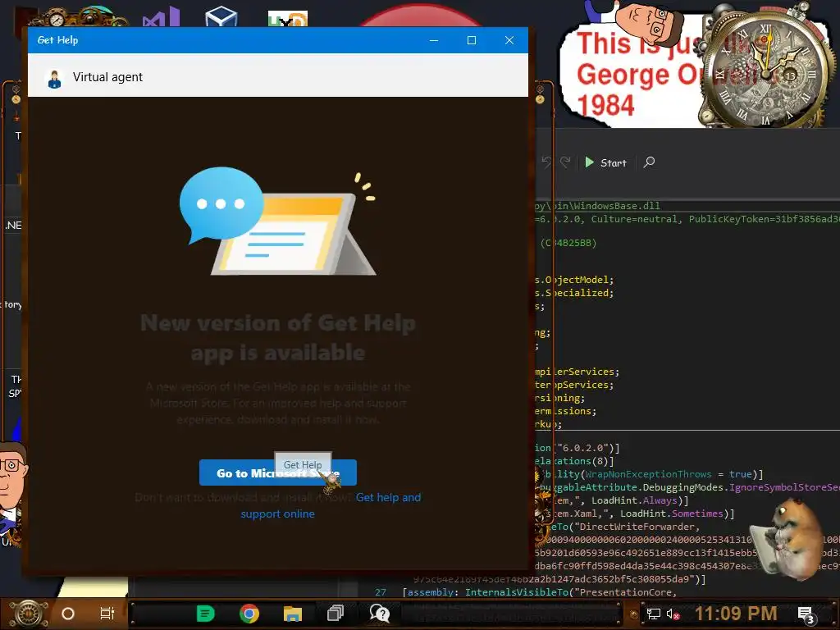Open File Explorer from the taskbar
This screenshot has width=840, height=630.
coord(293,614)
